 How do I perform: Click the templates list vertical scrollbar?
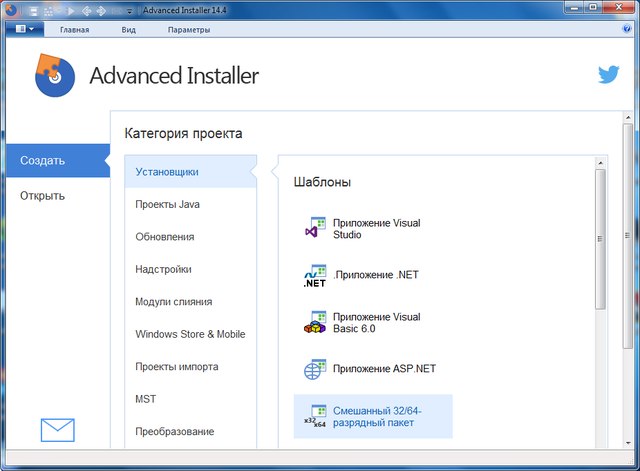600,240
